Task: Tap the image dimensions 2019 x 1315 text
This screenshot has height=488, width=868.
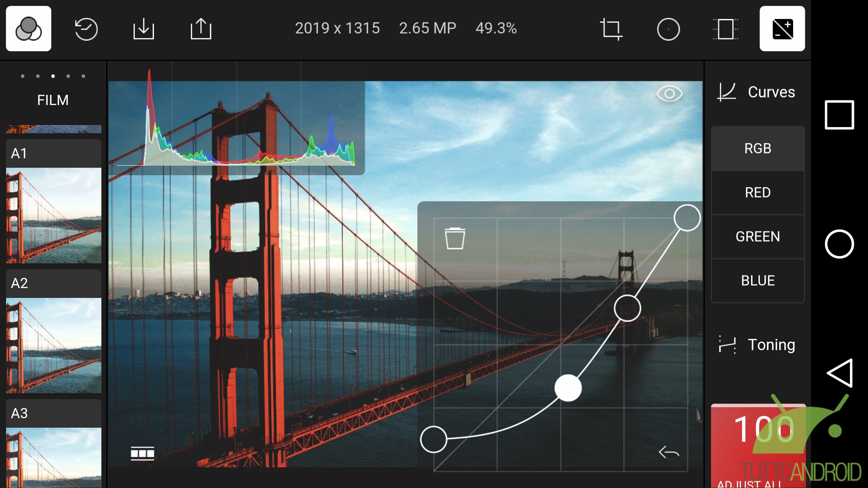Action: 337,28
